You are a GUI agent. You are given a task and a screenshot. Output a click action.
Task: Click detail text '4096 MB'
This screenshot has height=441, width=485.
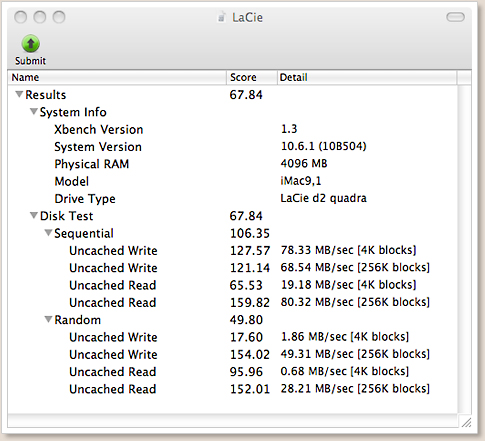coord(304,163)
